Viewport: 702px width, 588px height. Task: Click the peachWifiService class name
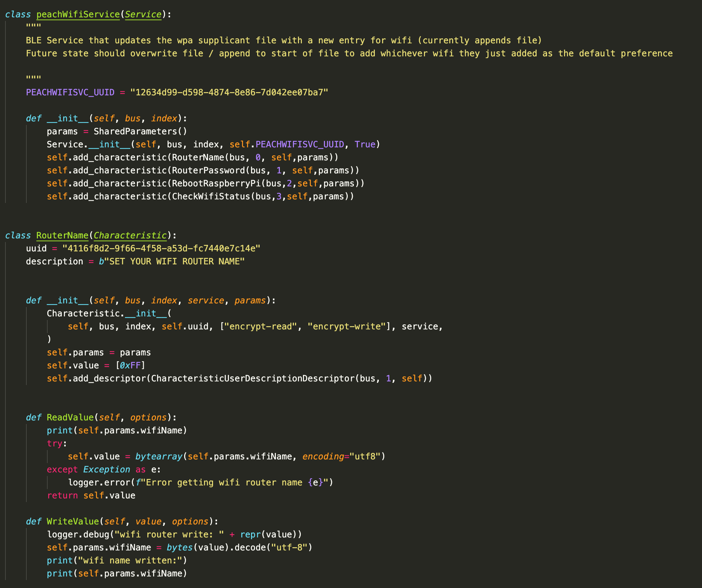[78, 14]
